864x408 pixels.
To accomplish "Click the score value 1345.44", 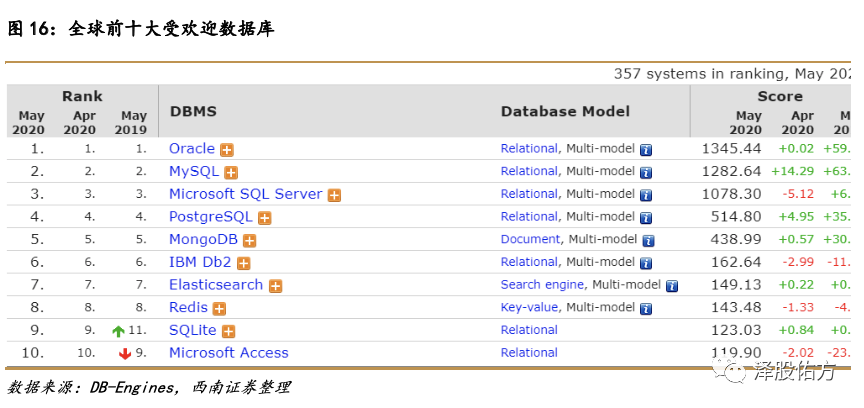I will (732, 148).
